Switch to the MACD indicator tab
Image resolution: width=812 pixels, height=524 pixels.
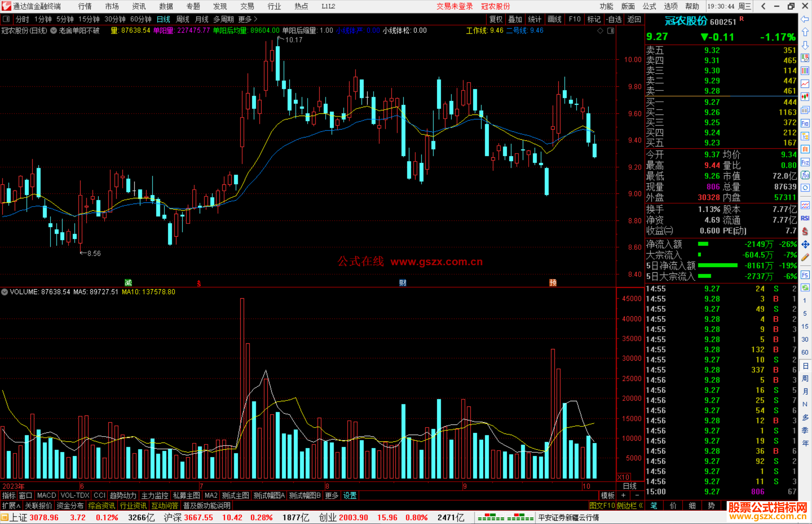tap(47, 495)
